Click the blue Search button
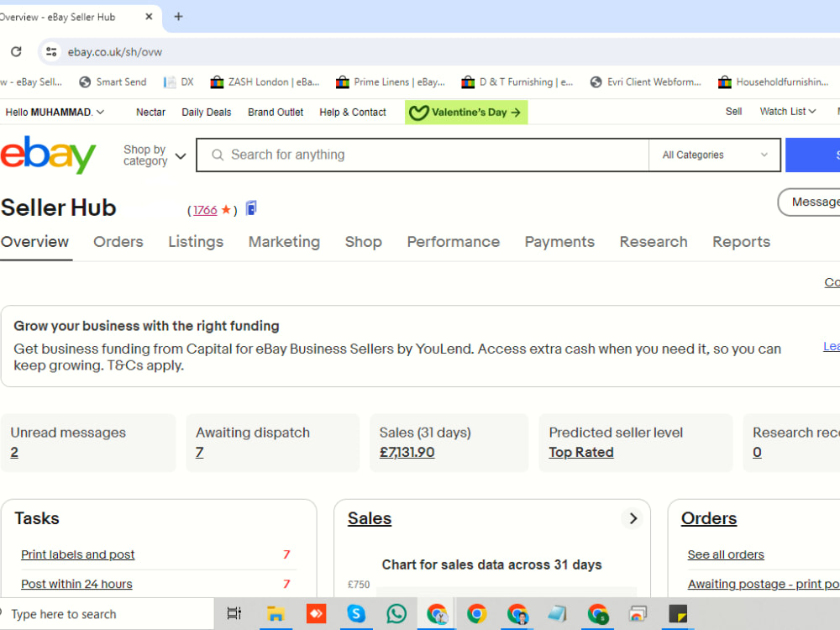The height and width of the screenshot is (630, 840). 812,155
